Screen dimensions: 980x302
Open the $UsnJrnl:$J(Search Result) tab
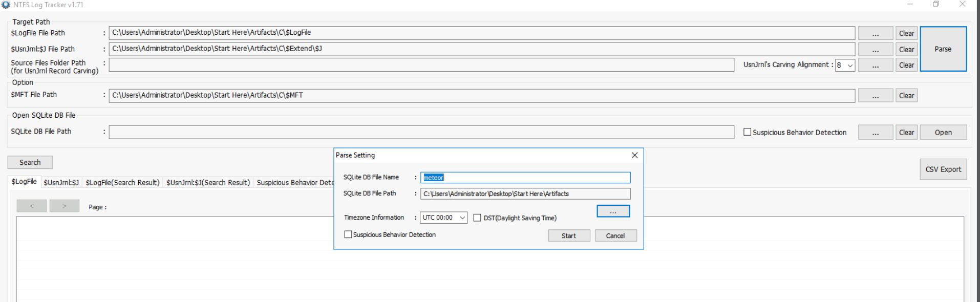point(208,183)
